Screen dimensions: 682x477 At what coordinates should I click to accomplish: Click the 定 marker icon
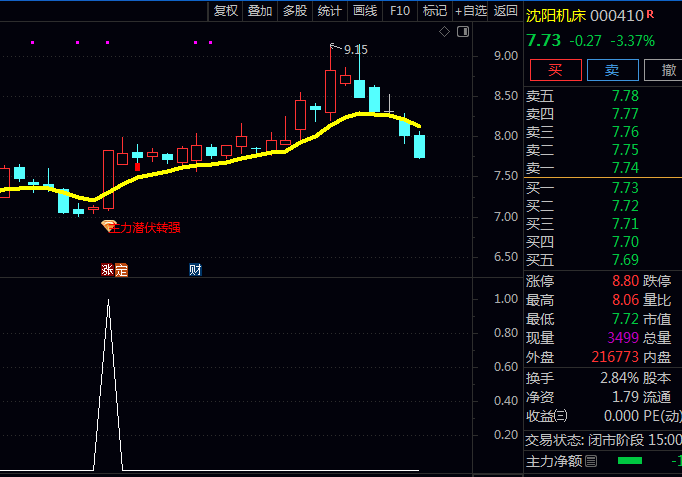(121, 270)
